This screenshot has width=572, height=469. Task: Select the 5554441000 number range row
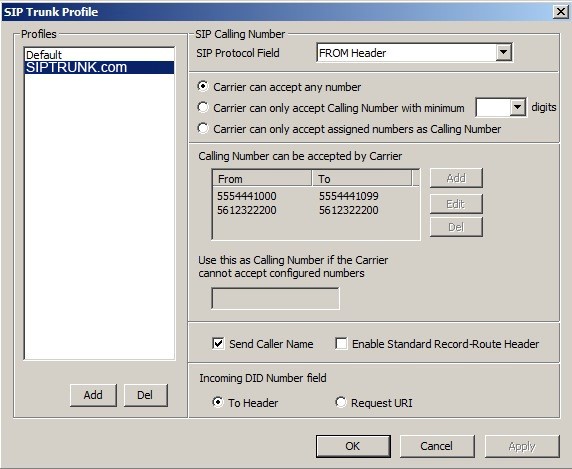(316, 196)
